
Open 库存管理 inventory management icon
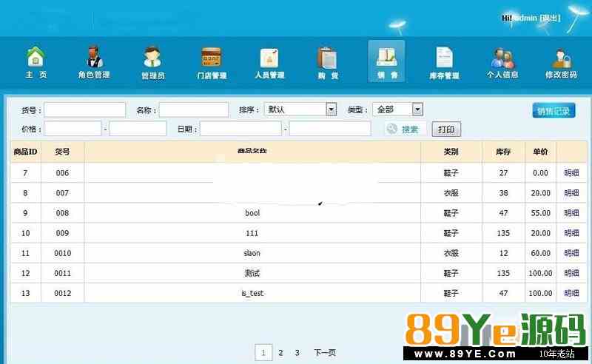pyautogui.click(x=444, y=62)
